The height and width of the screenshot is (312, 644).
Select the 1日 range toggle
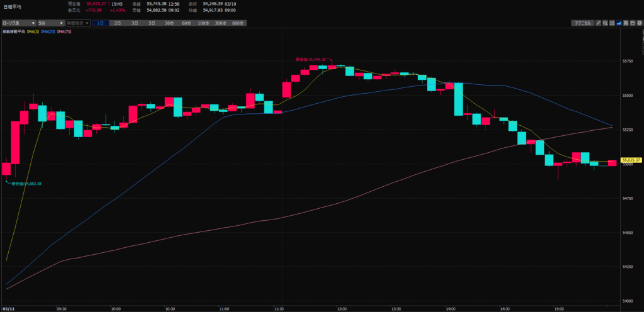tap(101, 23)
